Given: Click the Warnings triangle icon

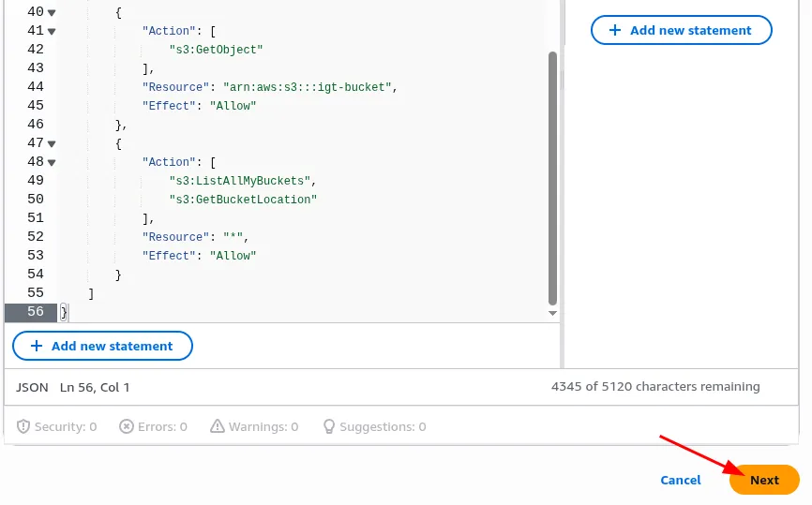Looking at the screenshot, I should click(218, 426).
